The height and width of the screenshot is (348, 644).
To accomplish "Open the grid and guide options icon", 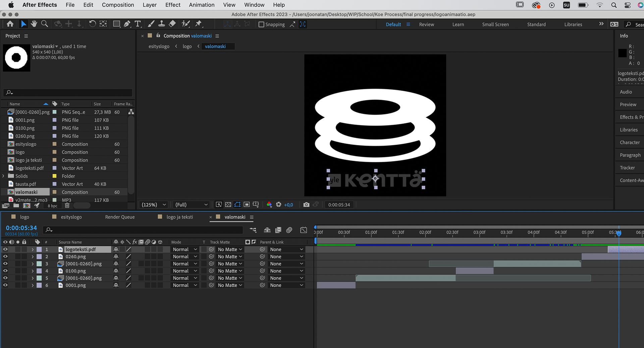I will pyautogui.click(x=256, y=205).
